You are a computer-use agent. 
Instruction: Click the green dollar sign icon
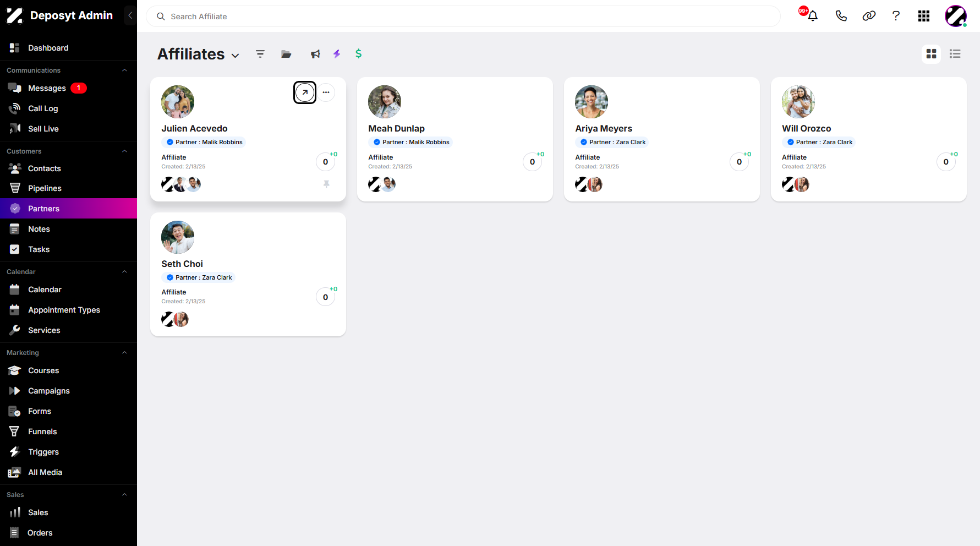[x=359, y=54]
